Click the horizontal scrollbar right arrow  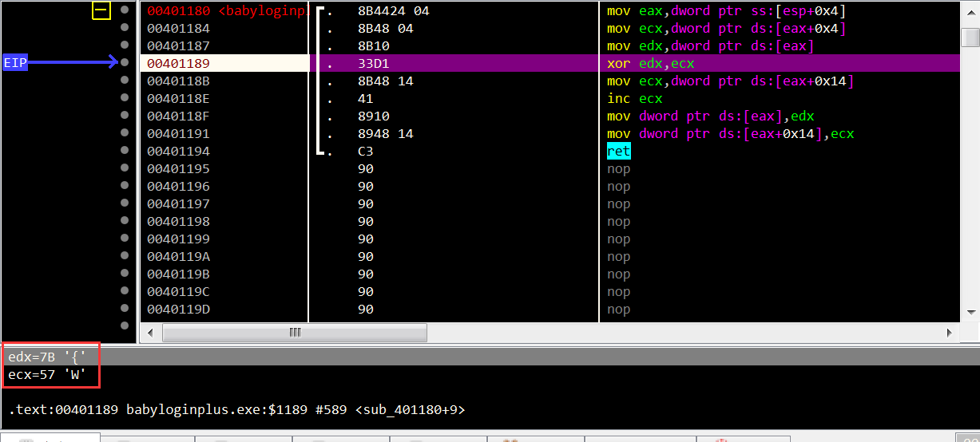(950, 332)
